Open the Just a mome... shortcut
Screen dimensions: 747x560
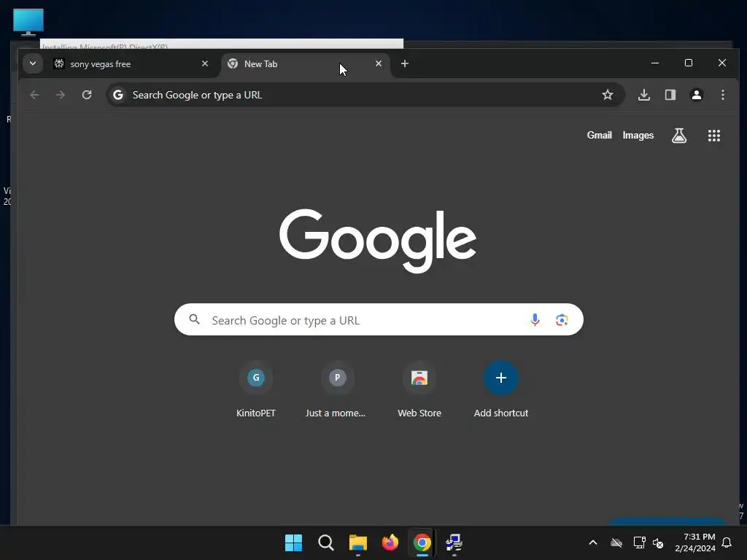coord(337,389)
